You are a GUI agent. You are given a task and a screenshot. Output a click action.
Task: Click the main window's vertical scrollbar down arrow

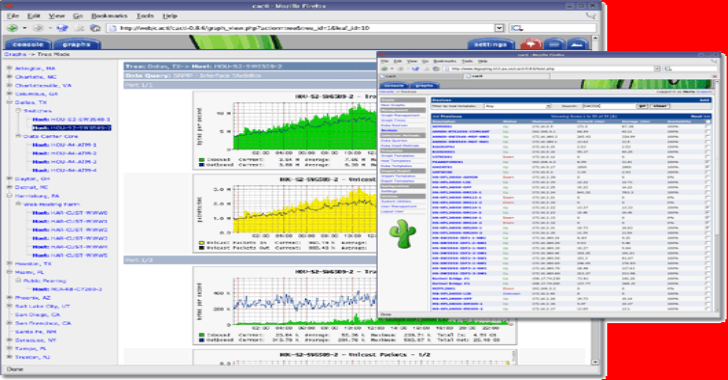coord(595,362)
